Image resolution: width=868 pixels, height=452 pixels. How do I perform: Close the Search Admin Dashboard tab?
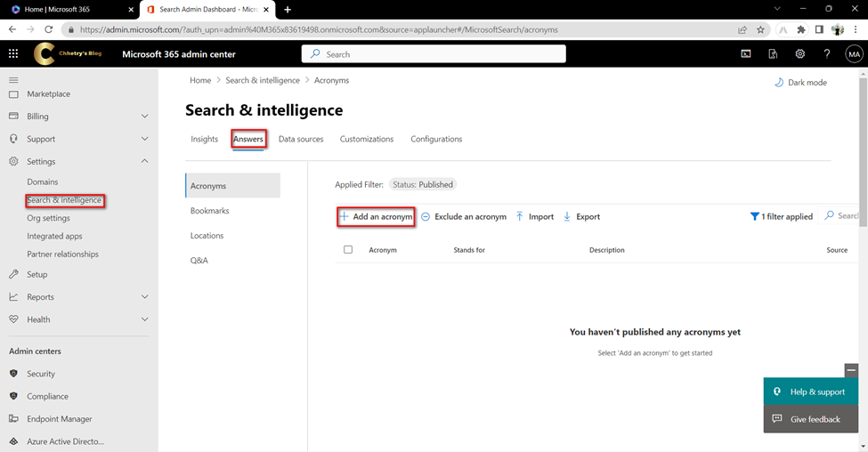[266, 10]
